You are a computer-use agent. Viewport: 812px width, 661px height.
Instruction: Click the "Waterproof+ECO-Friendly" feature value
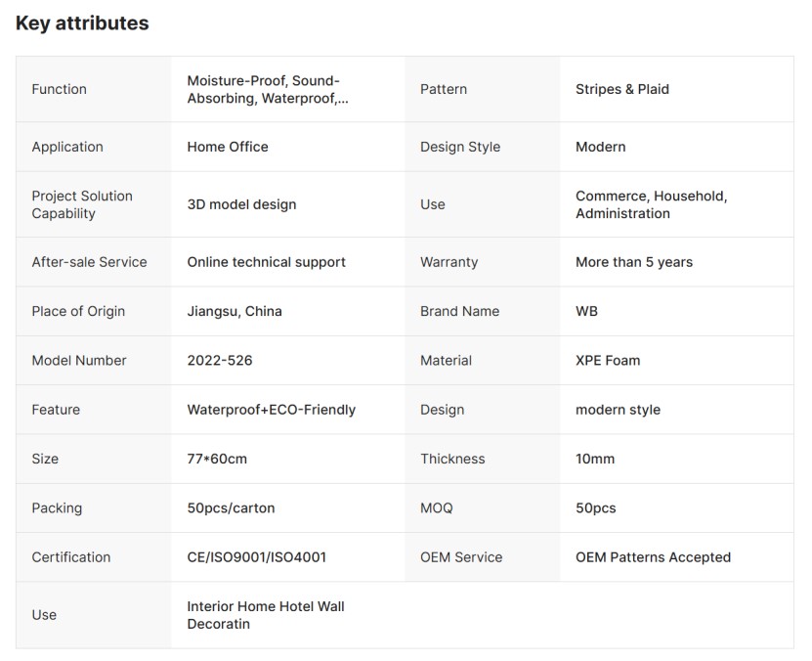click(x=271, y=410)
